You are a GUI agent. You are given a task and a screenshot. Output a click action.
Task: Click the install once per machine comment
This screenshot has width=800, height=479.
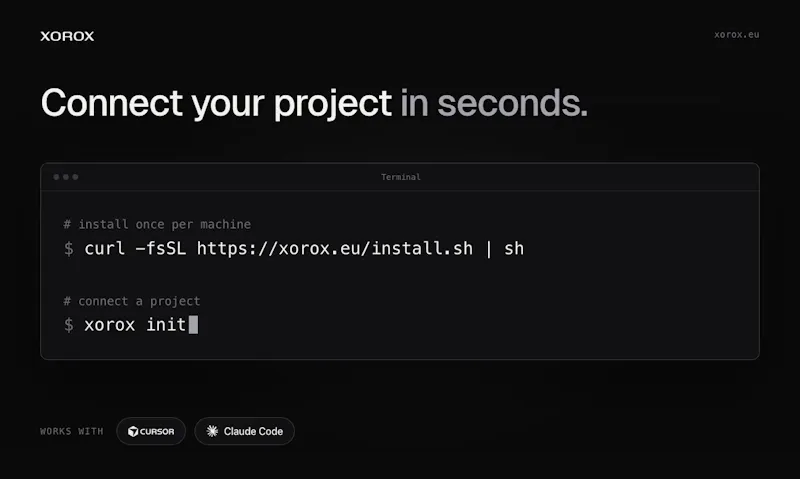point(157,224)
